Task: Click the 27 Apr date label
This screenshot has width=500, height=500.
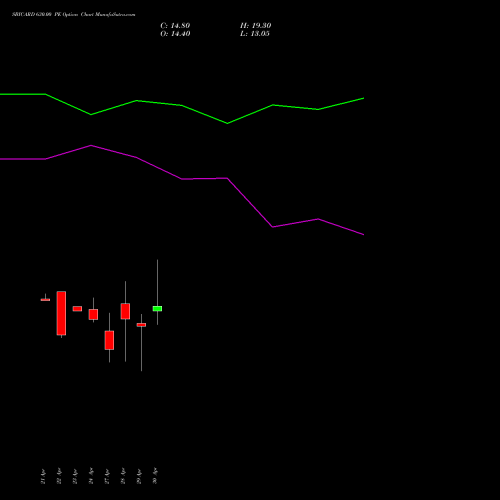Action: pyautogui.click(x=107, y=476)
